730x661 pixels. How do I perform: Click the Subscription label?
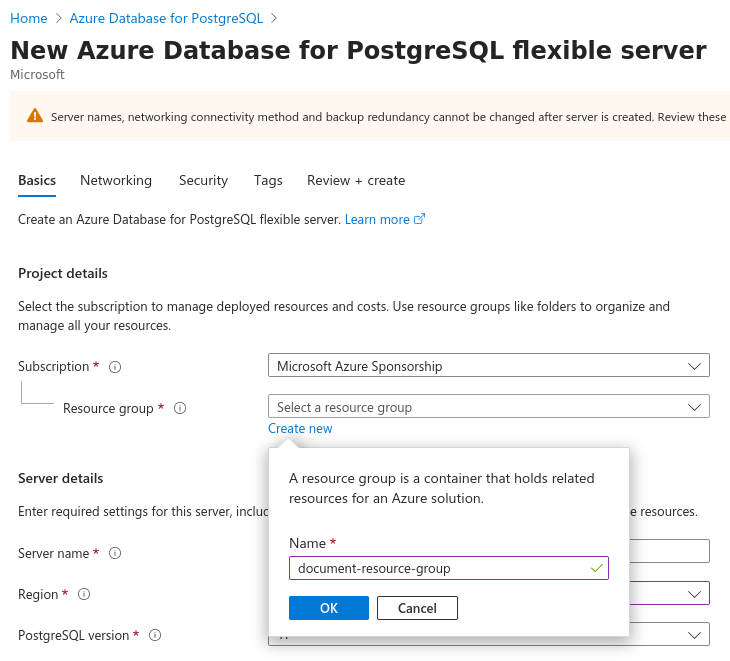pos(54,366)
